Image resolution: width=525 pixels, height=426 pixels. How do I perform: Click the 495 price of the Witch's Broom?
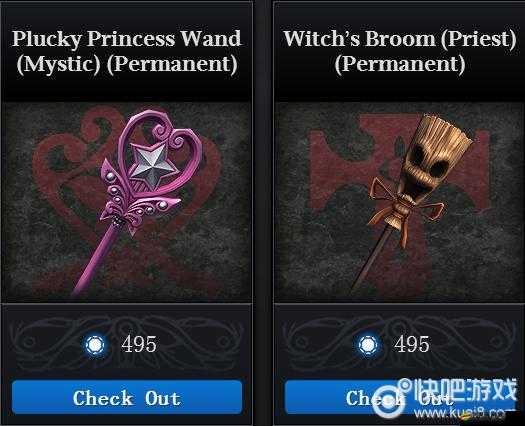411,344
